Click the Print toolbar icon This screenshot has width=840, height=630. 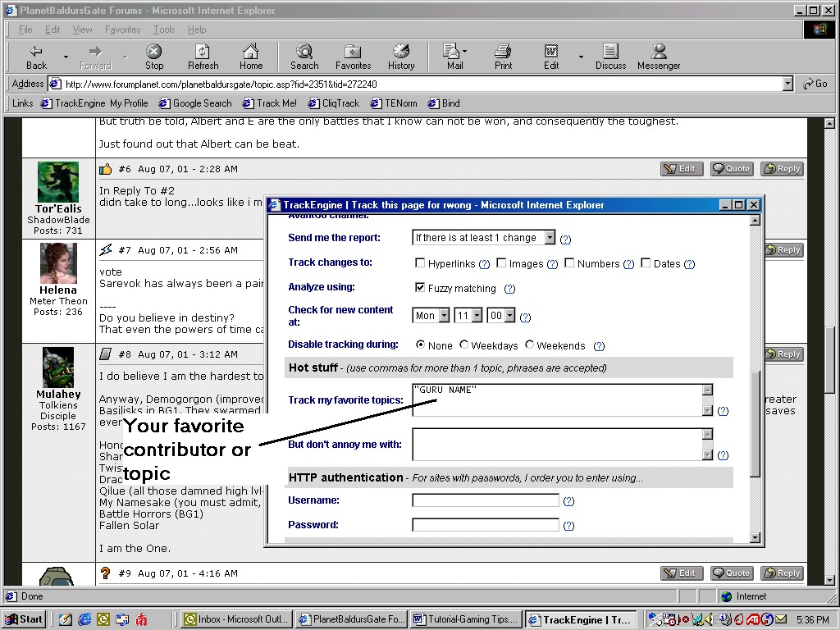pyautogui.click(x=503, y=52)
